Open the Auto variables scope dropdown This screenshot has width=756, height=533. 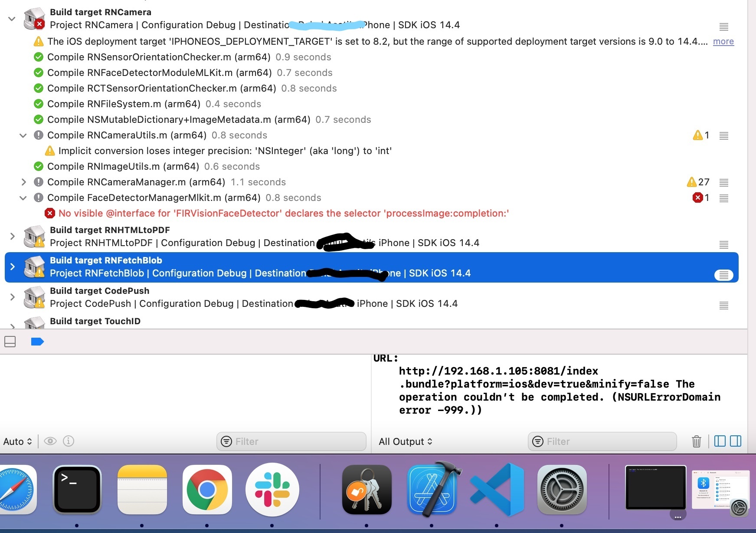(x=17, y=441)
